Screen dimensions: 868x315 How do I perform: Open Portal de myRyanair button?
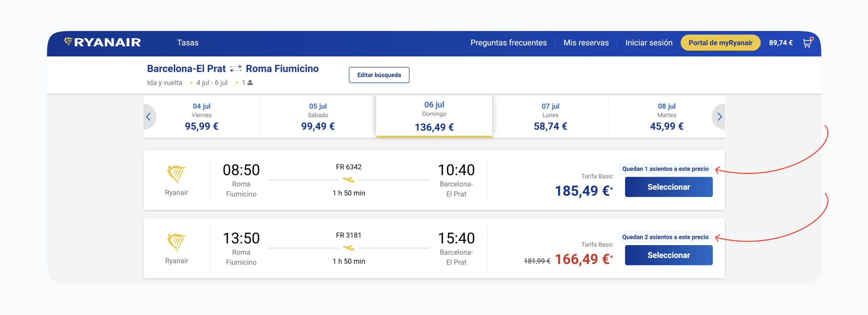pos(720,43)
